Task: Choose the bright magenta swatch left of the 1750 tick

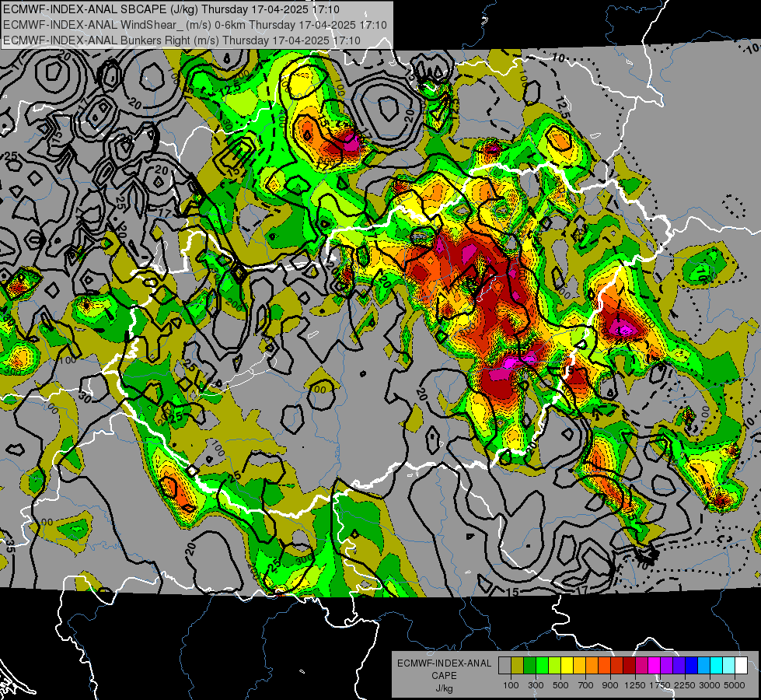Action: coord(655,666)
